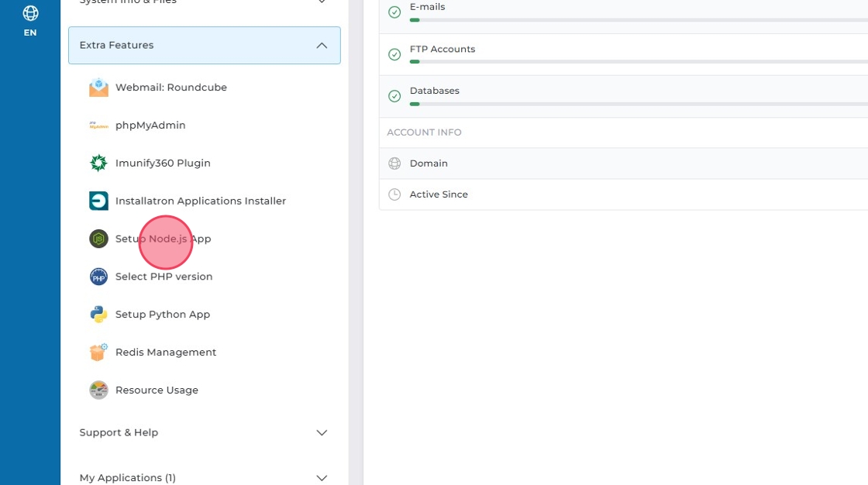Click the Node.js hexagon icon

coord(98,239)
